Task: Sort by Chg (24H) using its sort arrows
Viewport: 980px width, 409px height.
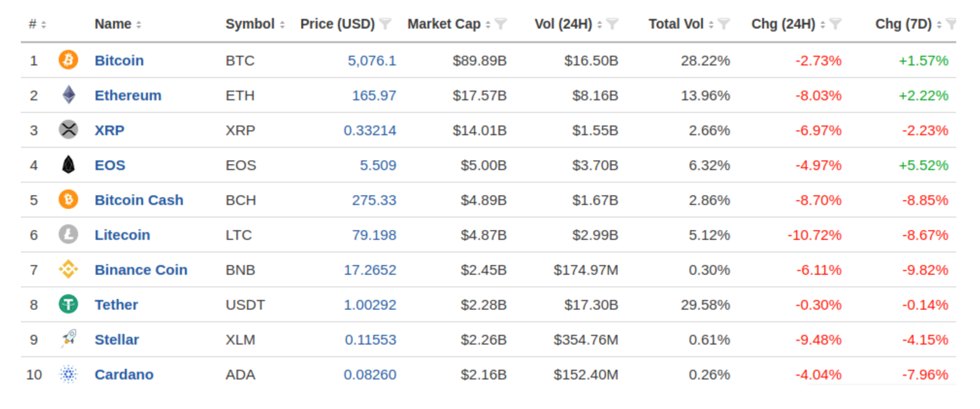Action: coord(823,24)
